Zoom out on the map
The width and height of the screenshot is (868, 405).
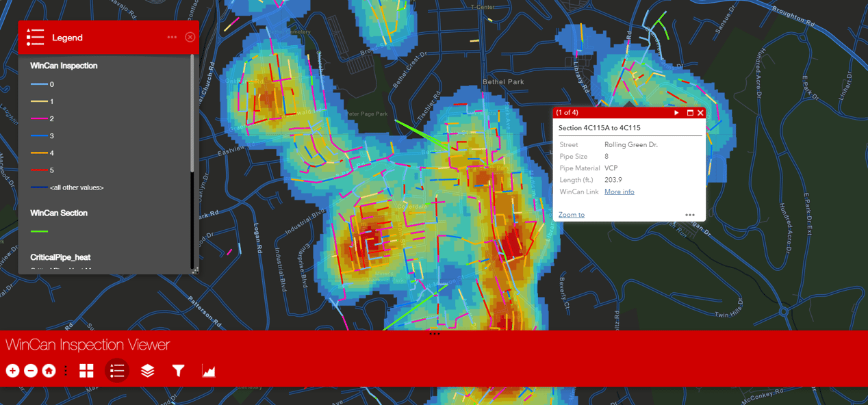tap(31, 370)
